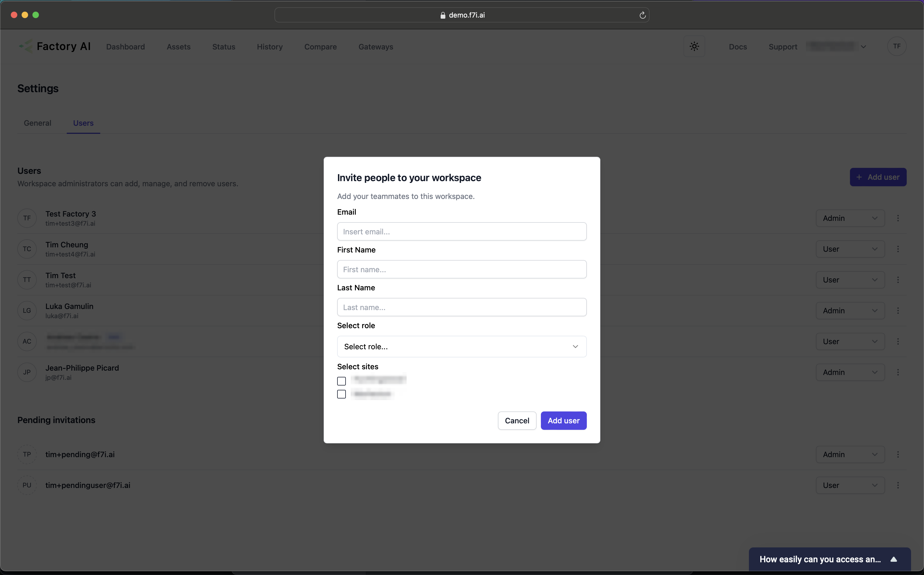This screenshot has height=575, width=924.
Task: Click the survey text 'How easily can you access an...'
Action: [x=820, y=559]
